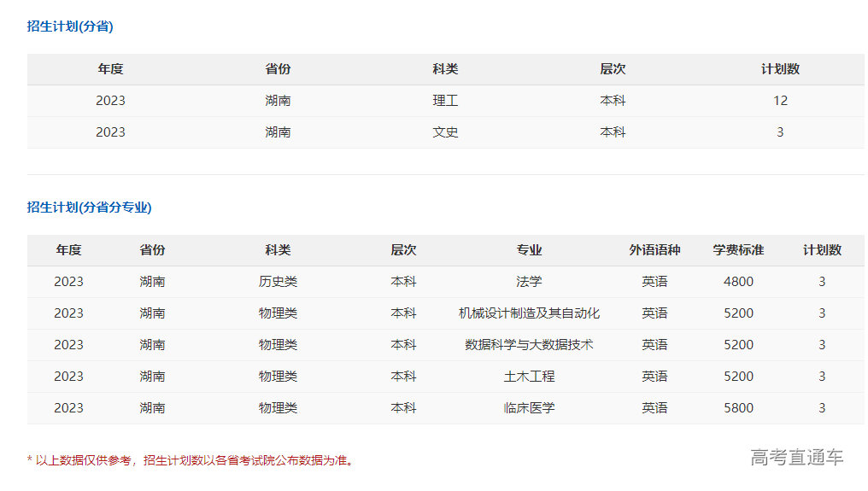Click the 历史类 category cell
Viewport: 868px width, 491px height.
point(278,282)
